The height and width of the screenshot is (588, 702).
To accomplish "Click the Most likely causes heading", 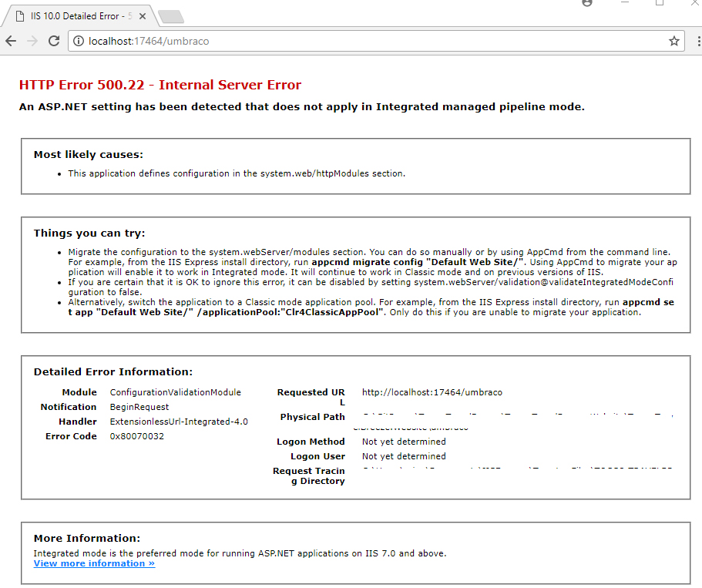I will click(89, 155).
